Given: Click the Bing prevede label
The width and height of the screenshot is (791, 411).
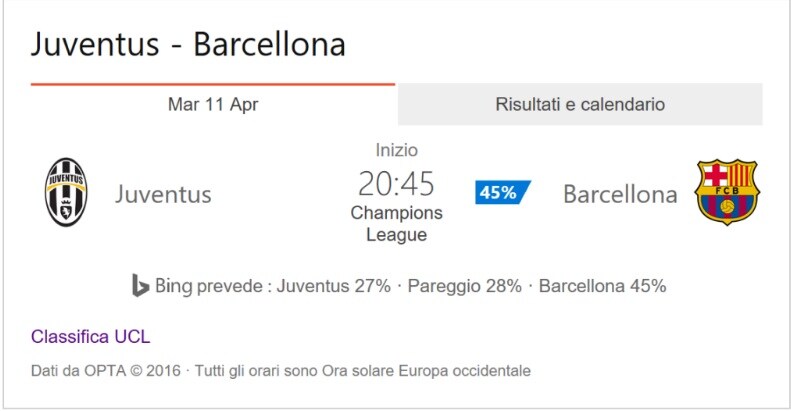Looking at the screenshot, I should 209,286.
